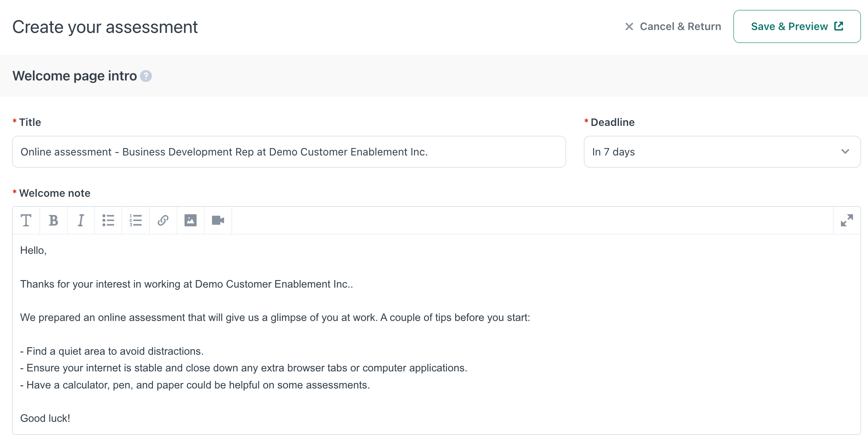Image resolution: width=868 pixels, height=441 pixels.
Task: Add a hyperlink to the note
Action: 163,220
